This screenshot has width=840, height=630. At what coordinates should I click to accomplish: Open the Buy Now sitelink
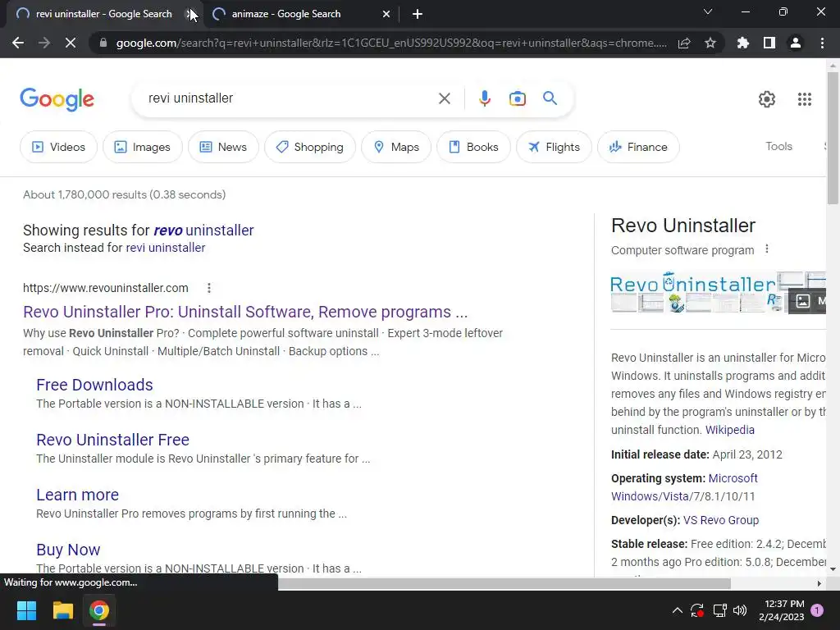(68, 550)
